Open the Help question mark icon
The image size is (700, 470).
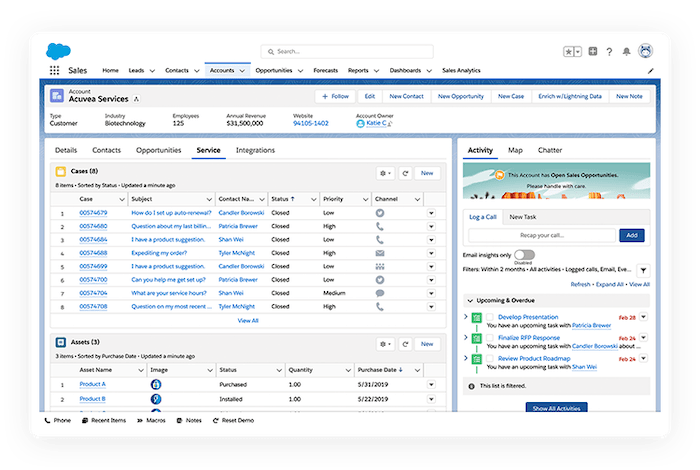(x=609, y=51)
